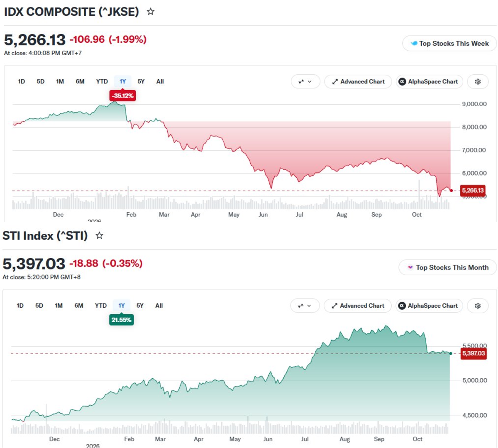
Task: Choose 1M range on STI Index chart
Action: tap(59, 305)
